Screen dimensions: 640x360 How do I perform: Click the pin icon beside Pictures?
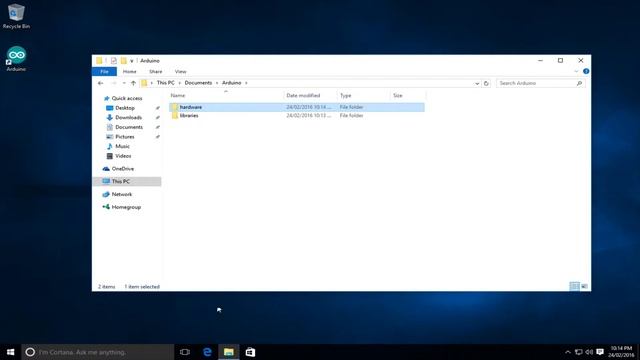click(x=158, y=137)
